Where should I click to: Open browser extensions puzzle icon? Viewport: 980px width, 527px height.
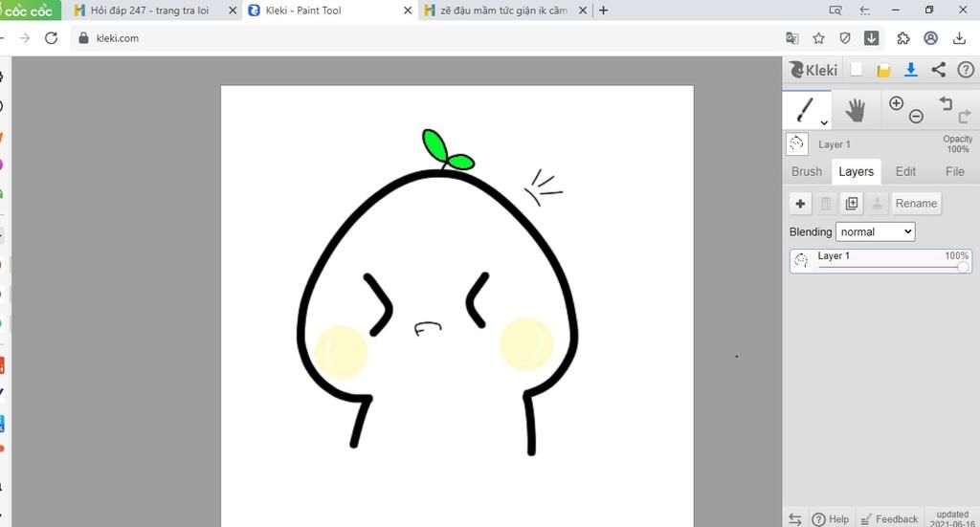[x=903, y=38]
